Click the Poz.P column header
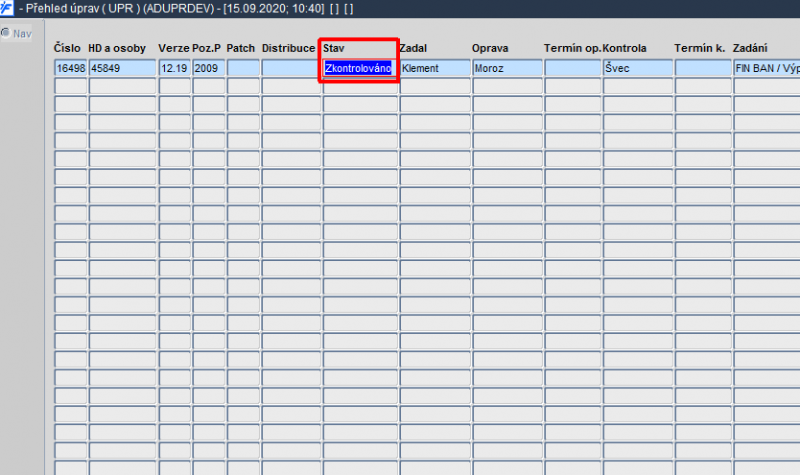The height and width of the screenshot is (475, 800). coord(206,48)
